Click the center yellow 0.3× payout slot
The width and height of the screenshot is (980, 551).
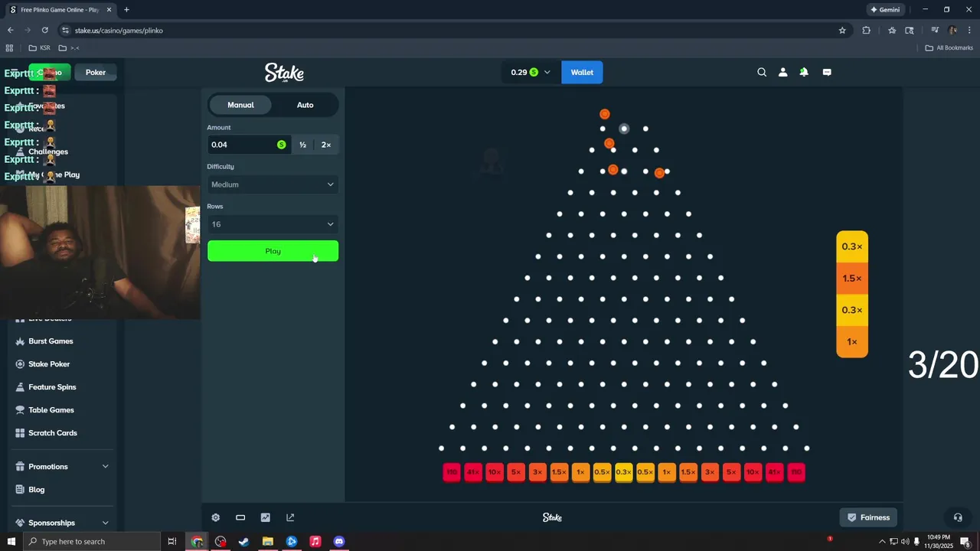click(623, 472)
